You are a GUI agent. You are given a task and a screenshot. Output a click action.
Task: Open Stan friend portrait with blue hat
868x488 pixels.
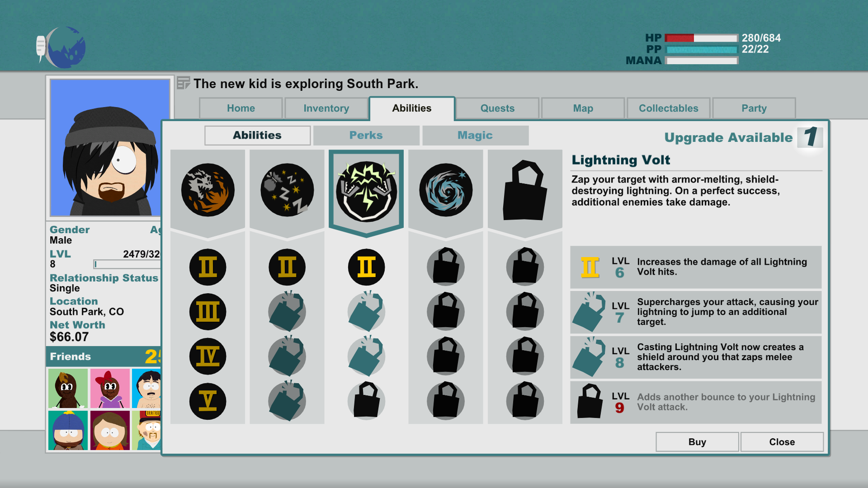point(68,430)
